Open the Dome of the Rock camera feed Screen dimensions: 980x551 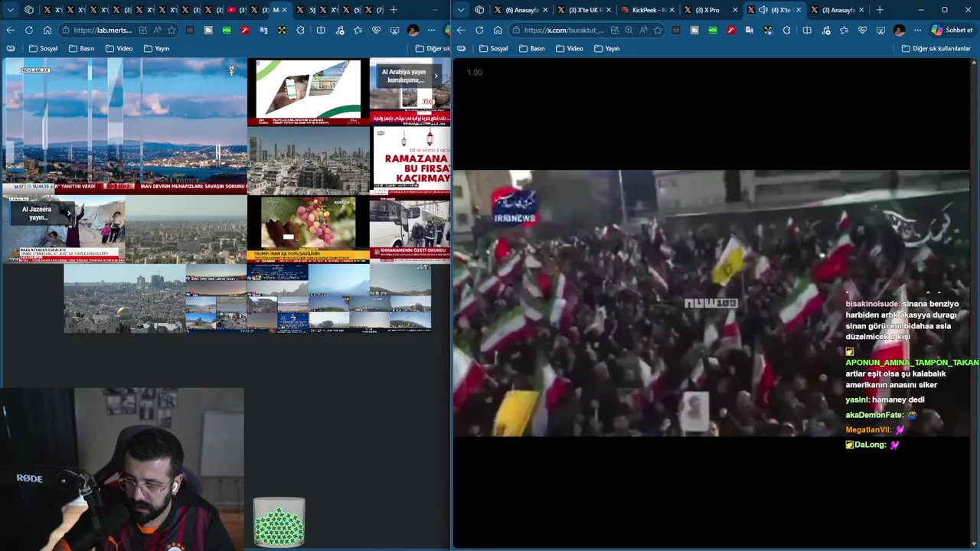(125, 298)
